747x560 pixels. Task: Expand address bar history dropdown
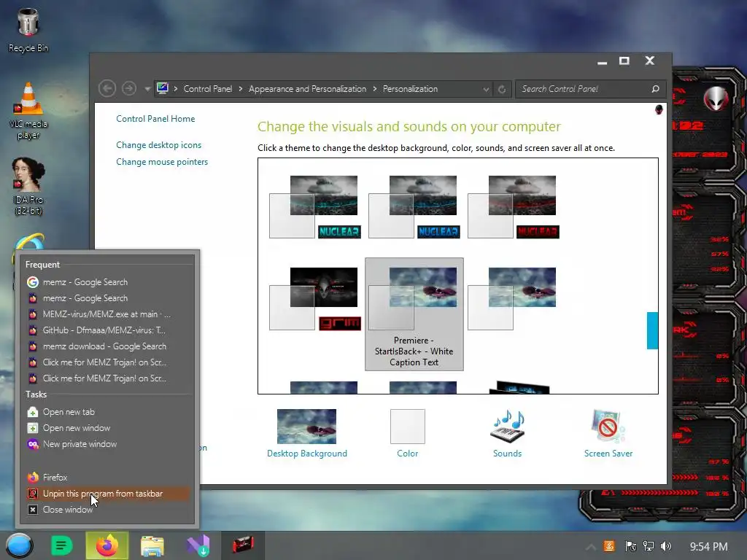(486, 89)
